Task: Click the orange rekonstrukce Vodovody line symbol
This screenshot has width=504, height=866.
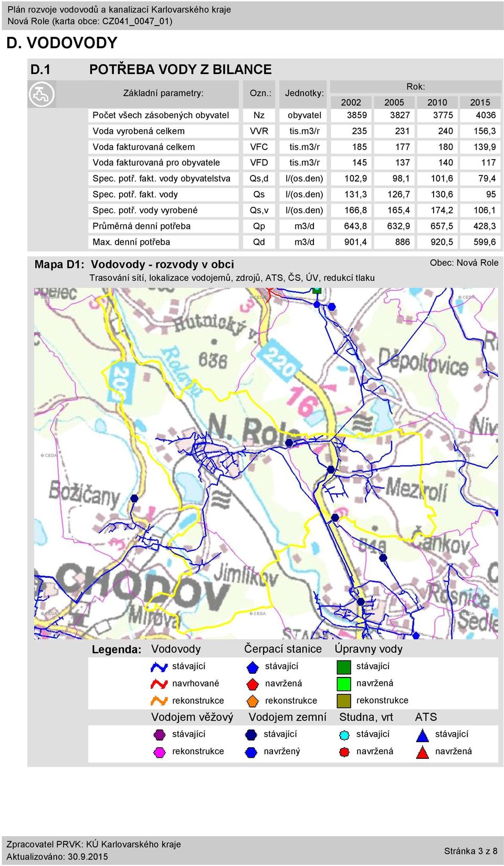Action: tap(159, 701)
